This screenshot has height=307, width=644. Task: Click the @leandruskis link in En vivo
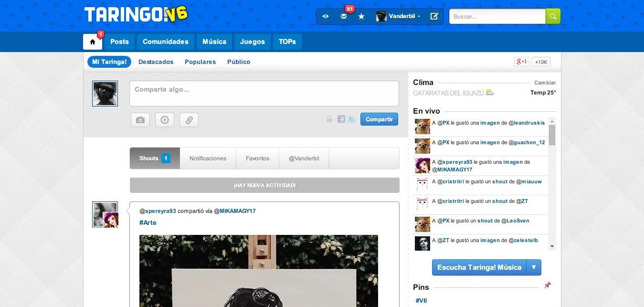[527, 123]
